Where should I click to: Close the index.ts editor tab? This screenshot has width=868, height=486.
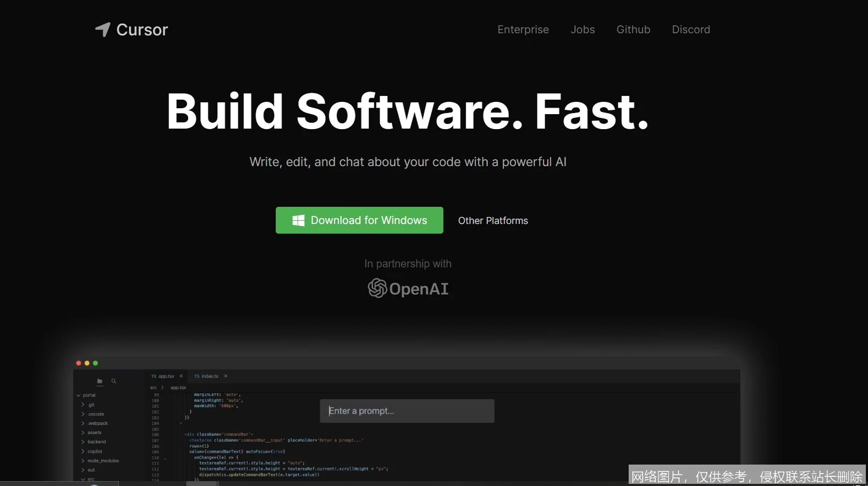[225, 376]
